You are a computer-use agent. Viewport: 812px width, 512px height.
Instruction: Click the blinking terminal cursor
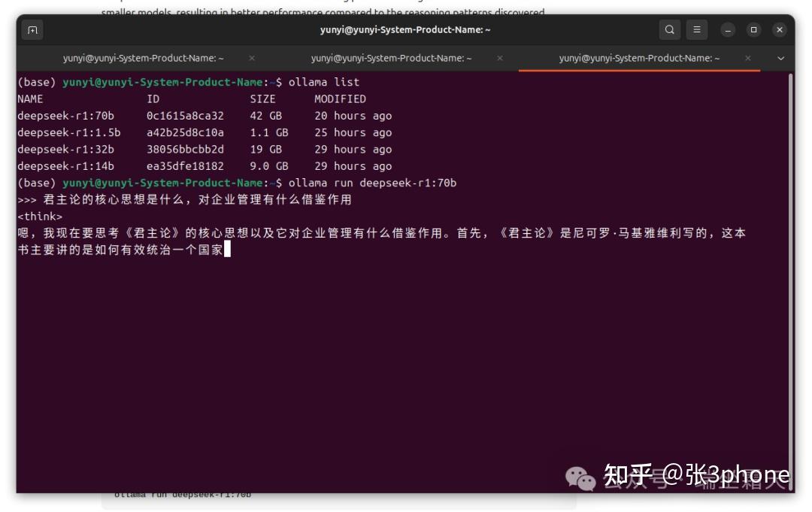pyautogui.click(x=226, y=249)
